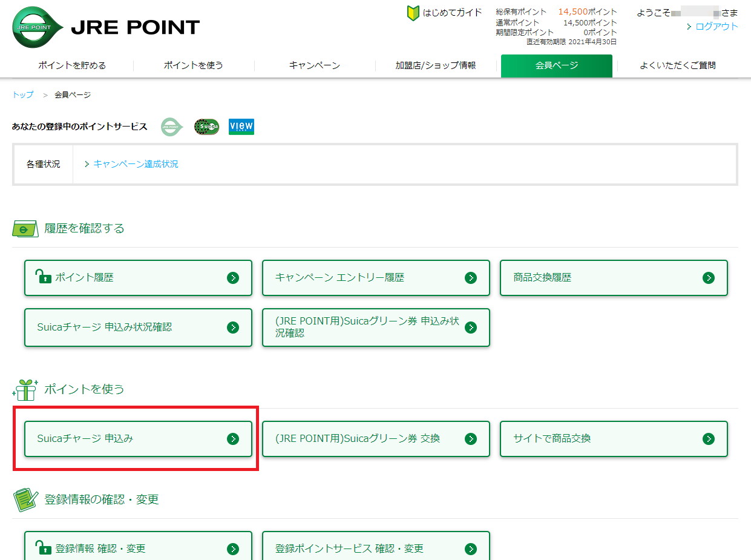Open the ポイント履歴 button
The image size is (751, 560).
tap(138, 278)
